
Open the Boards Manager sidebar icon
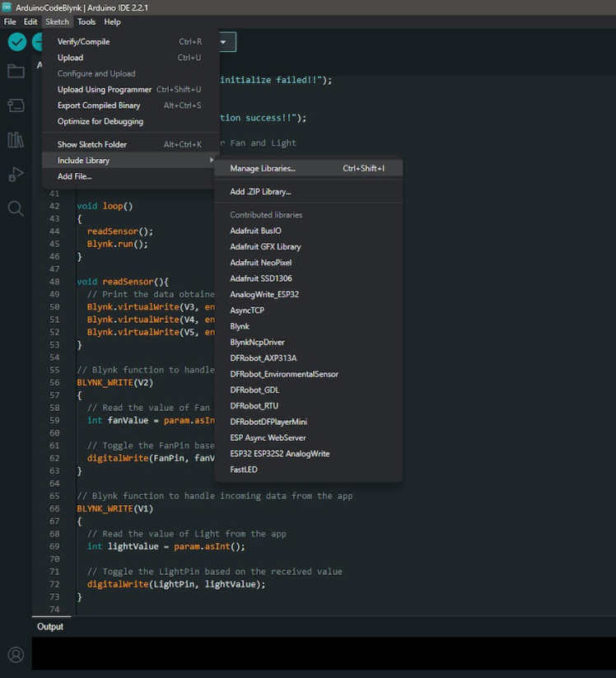(x=16, y=105)
